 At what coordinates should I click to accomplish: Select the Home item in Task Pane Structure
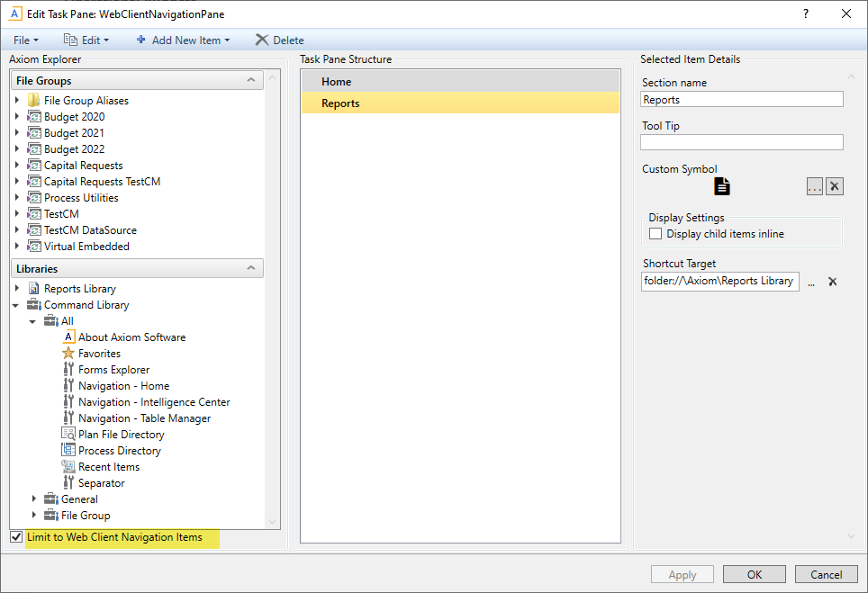pos(460,82)
